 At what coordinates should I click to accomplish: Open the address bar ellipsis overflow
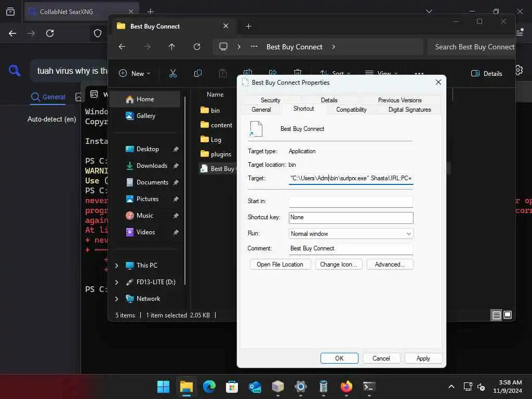tap(254, 46)
